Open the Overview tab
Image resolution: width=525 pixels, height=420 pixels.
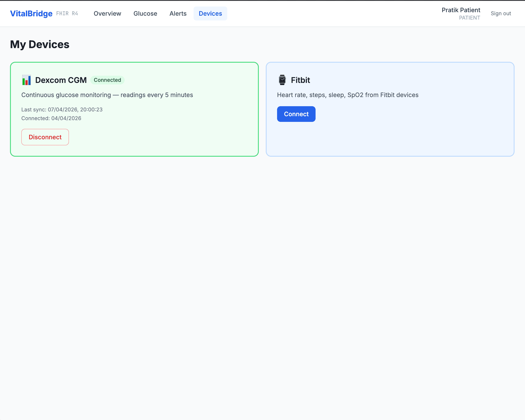pyautogui.click(x=107, y=14)
